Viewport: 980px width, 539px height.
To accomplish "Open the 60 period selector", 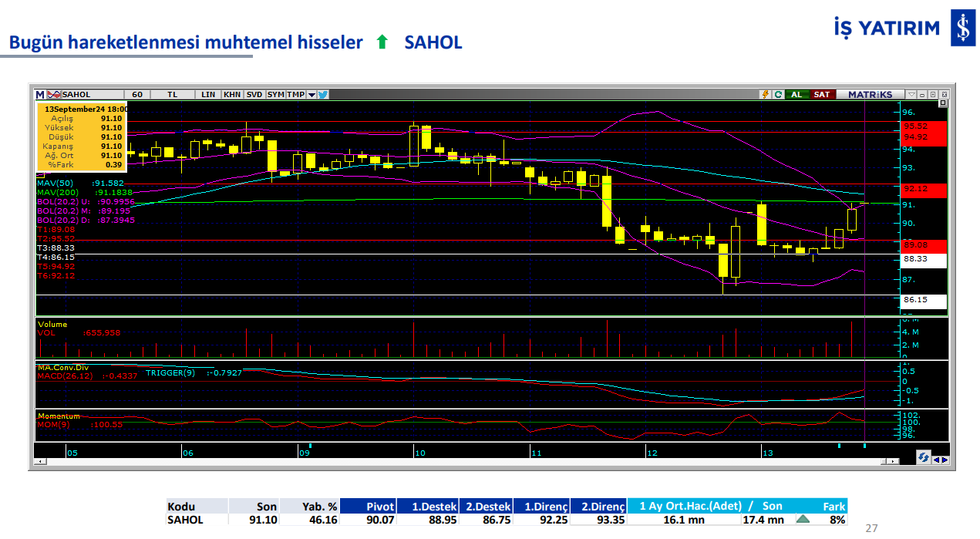I will [x=137, y=95].
